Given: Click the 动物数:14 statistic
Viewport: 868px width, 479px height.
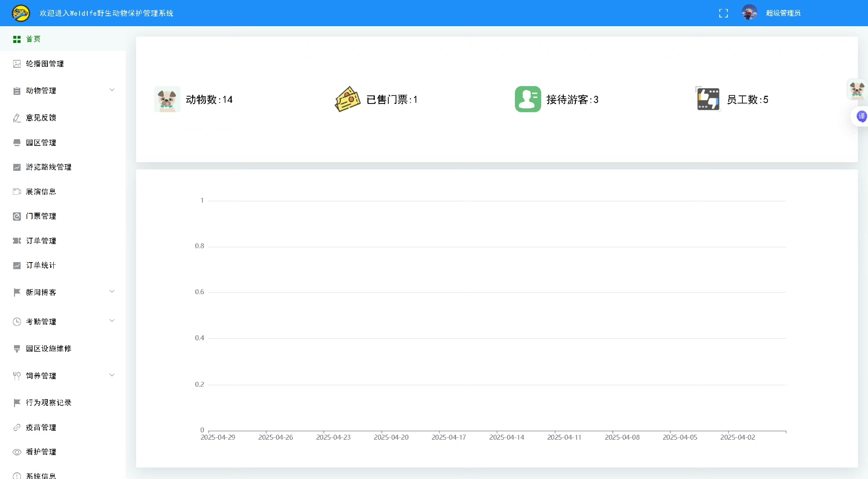Looking at the screenshot, I should point(209,99).
